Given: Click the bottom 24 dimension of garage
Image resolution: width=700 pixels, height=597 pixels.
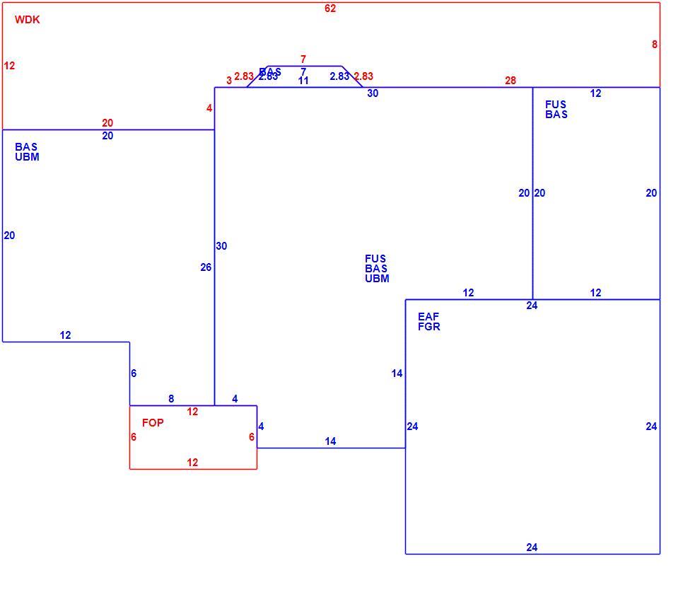Looking at the screenshot, I should [532, 547].
